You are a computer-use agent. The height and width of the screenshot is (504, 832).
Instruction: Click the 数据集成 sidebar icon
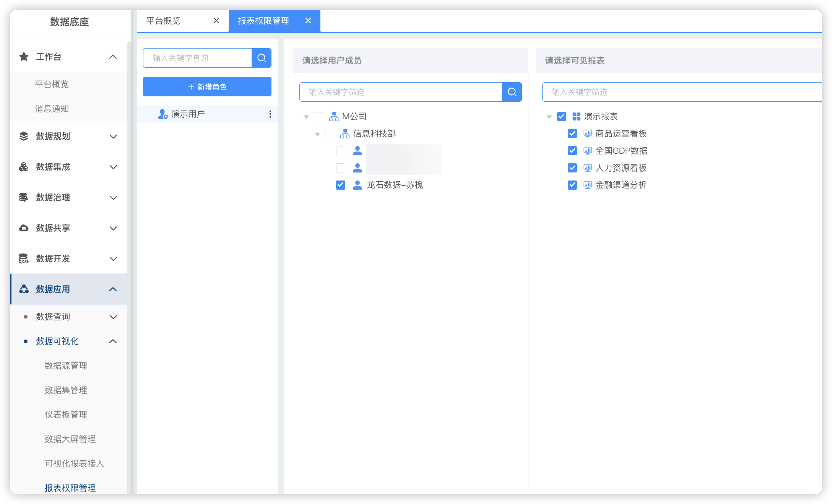point(24,167)
